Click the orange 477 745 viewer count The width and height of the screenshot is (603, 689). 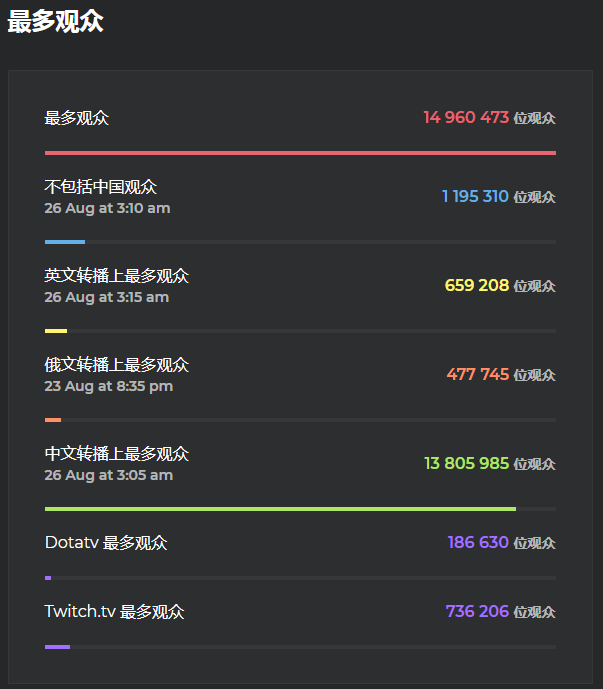[x=478, y=374]
